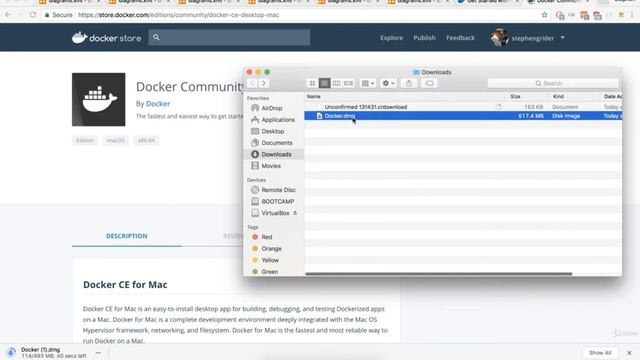
Task: Open the Finder arrange-by dropdown
Action: (x=368, y=83)
